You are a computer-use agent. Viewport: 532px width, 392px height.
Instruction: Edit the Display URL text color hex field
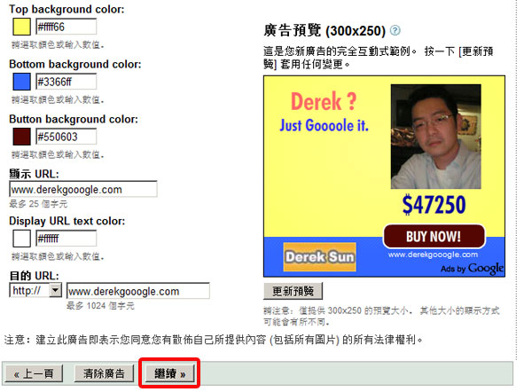tap(66, 239)
